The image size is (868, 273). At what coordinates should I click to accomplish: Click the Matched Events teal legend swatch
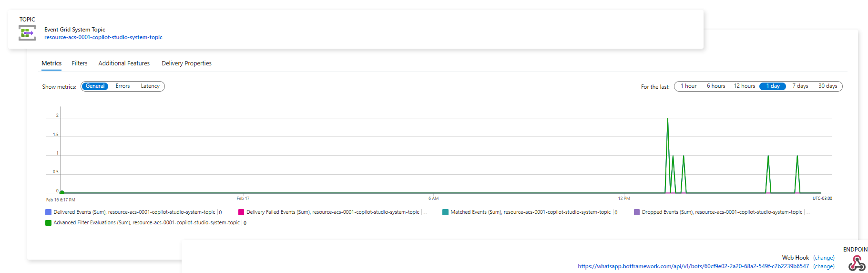tap(445, 212)
